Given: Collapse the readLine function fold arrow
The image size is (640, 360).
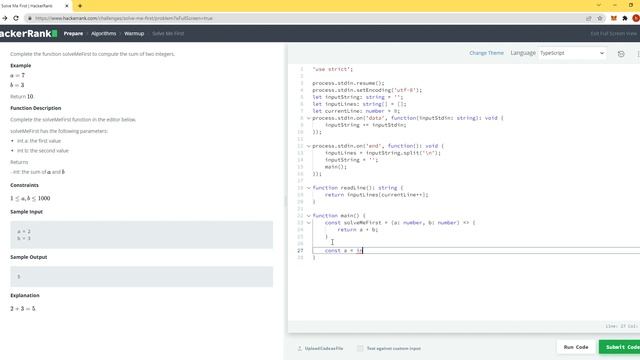Looking at the screenshot, I should tap(309, 188).
